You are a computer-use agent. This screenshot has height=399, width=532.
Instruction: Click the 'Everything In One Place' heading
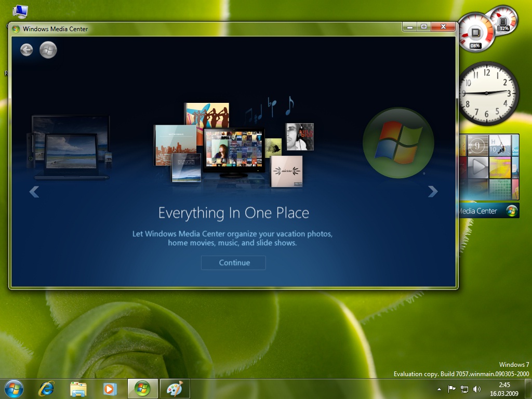point(233,212)
